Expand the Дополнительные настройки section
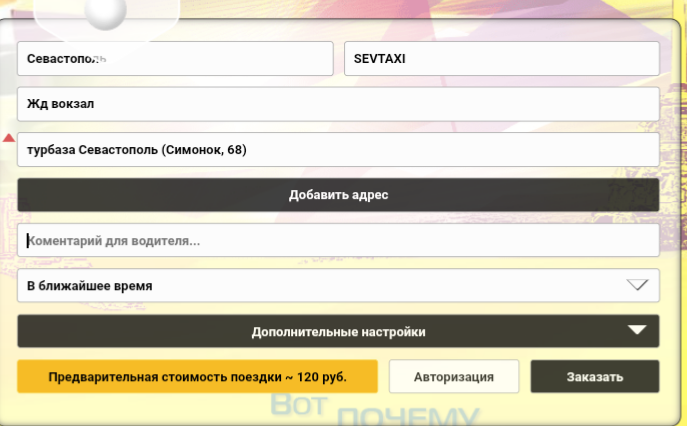Screen dimensions: 687x426 tap(338, 331)
